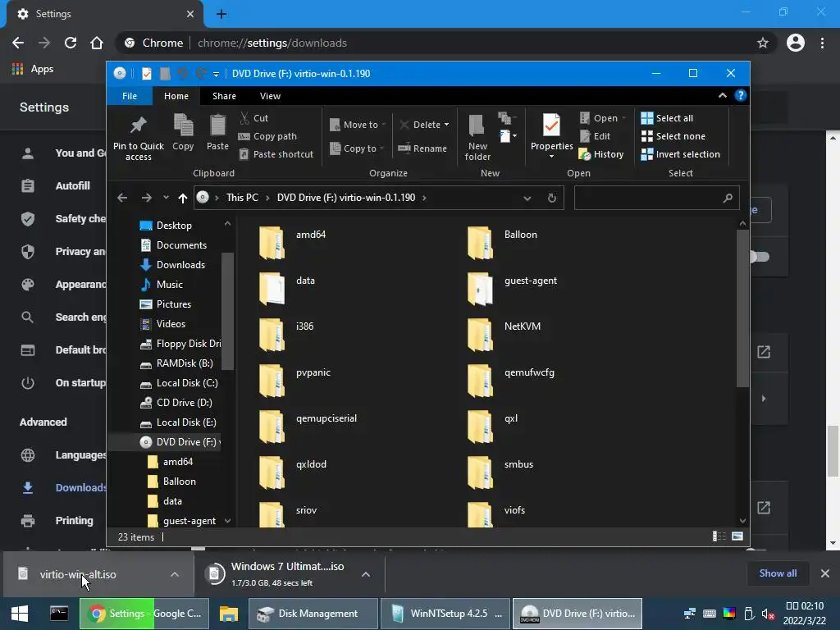Reload the Chrome settings page
This screenshot has height=630, width=840.
71,43
